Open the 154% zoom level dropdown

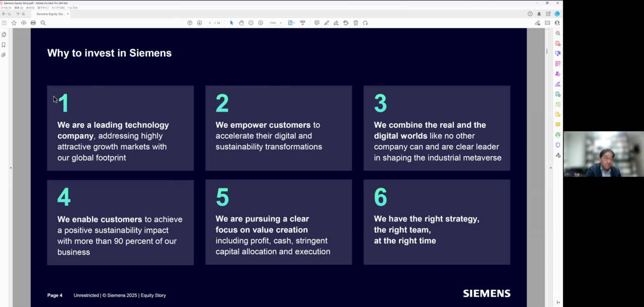coord(275,23)
